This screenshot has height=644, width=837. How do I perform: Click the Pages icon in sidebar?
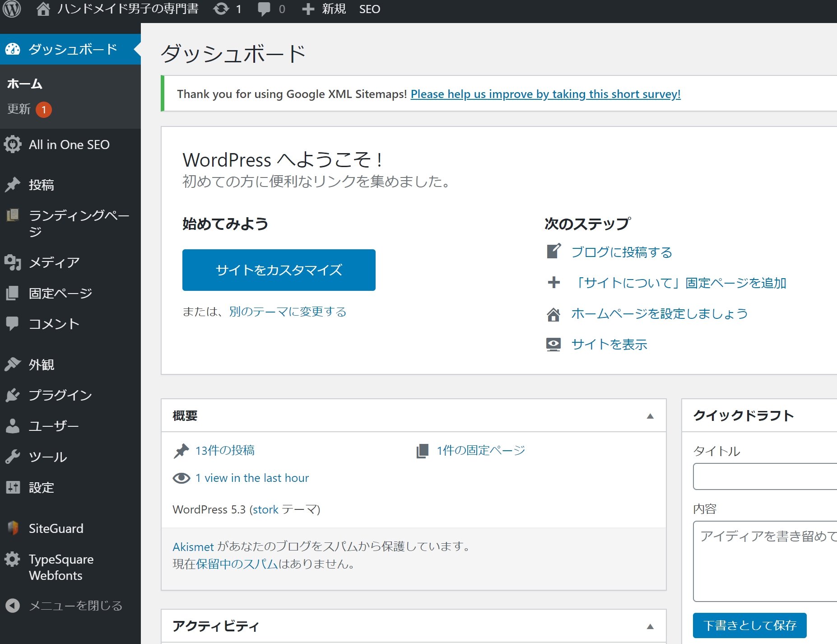(x=13, y=293)
